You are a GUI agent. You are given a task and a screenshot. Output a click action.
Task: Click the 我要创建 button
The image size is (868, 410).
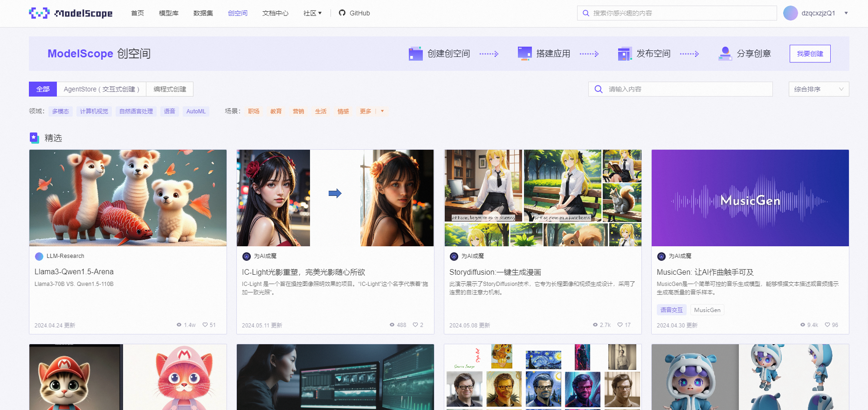tap(810, 54)
